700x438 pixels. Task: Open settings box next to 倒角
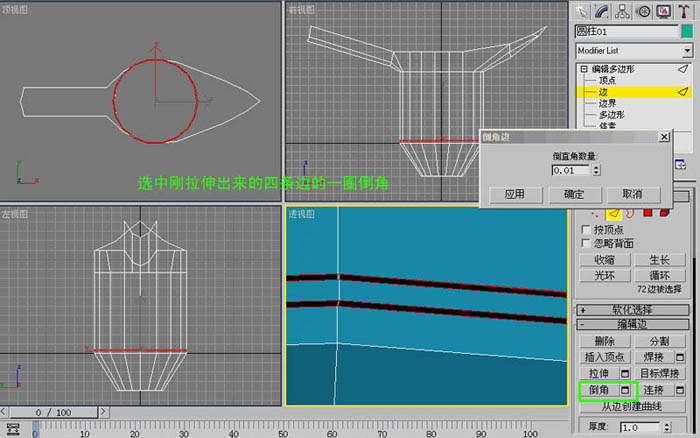[x=625, y=390]
